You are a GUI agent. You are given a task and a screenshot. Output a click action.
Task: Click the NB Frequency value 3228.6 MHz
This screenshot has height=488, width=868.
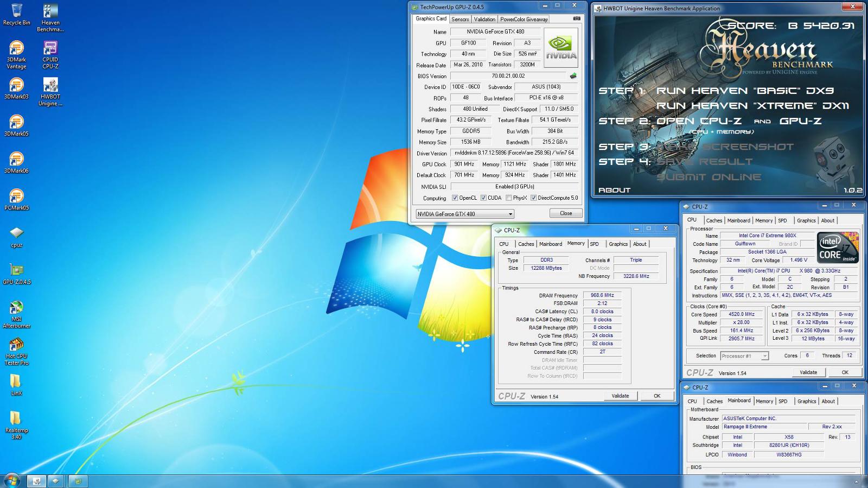636,276
